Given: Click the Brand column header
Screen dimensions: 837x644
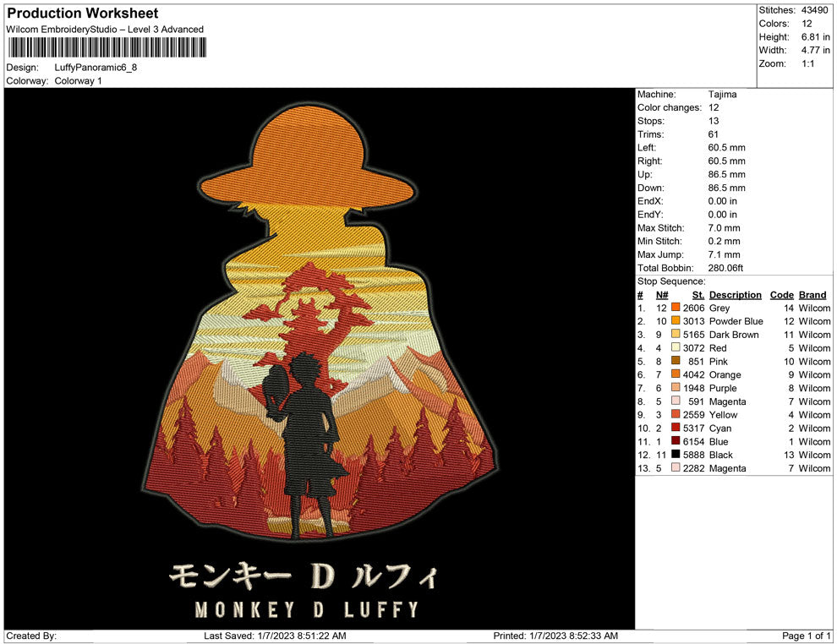Looking at the screenshot, I should [x=812, y=295].
